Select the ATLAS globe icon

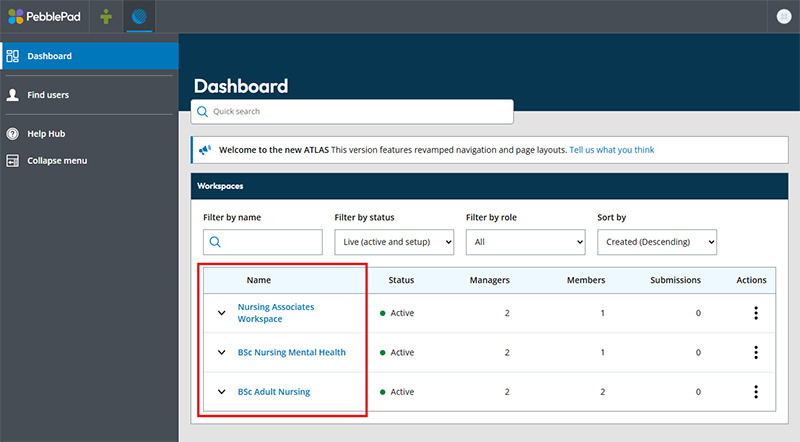pyautogui.click(x=139, y=16)
